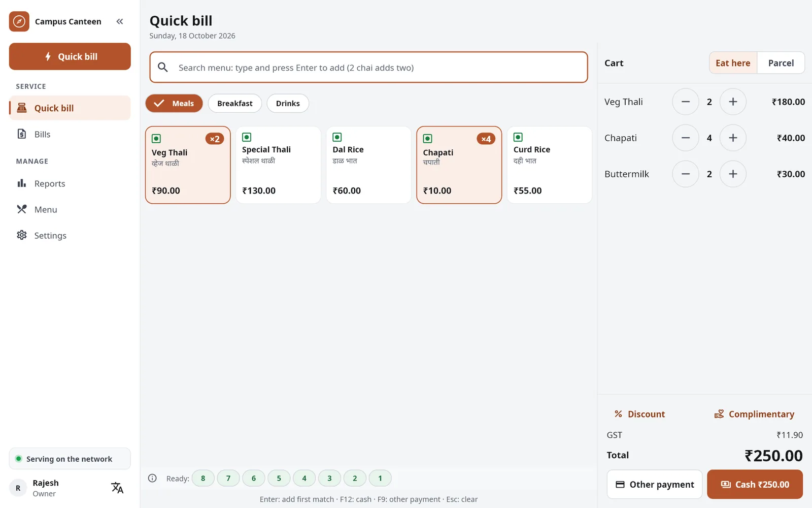
Task: Mark the order as Complimentary
Action: (x=755, y=414)
